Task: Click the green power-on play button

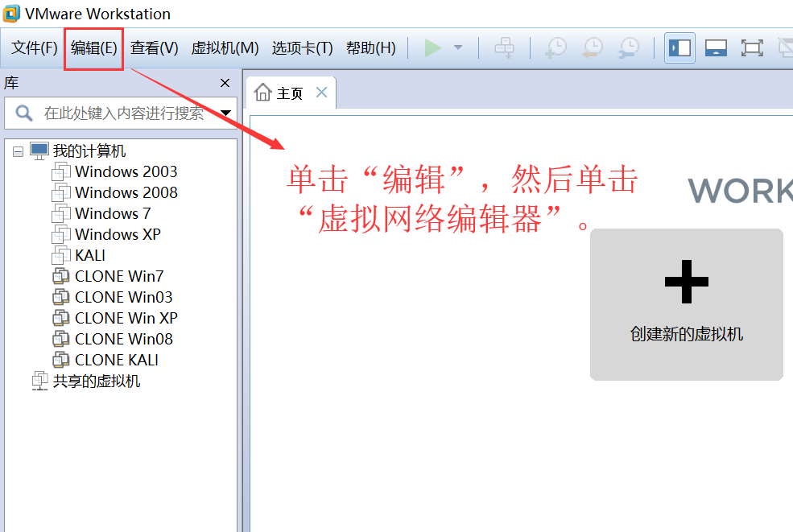Action: pyautogui.click(x=432, y=48)
